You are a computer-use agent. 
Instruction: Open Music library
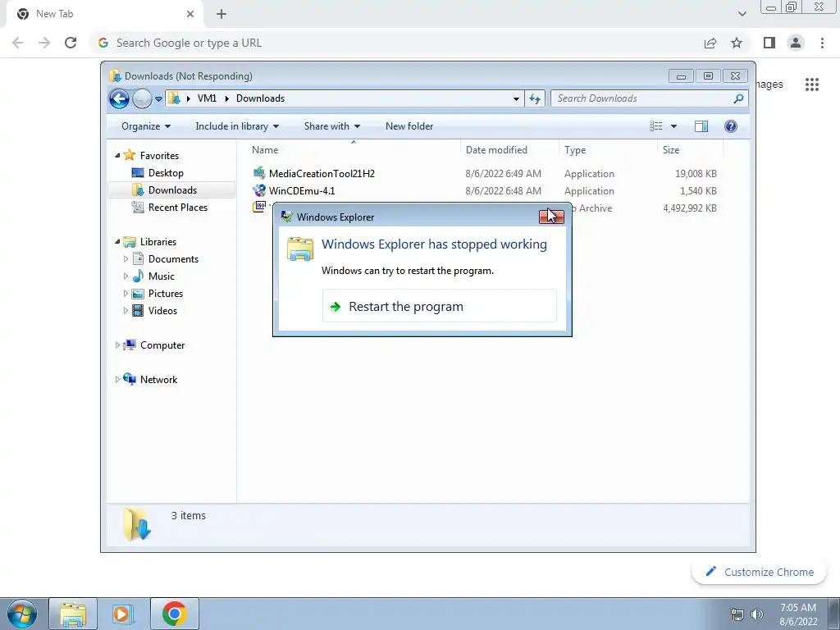pos(162,276)
